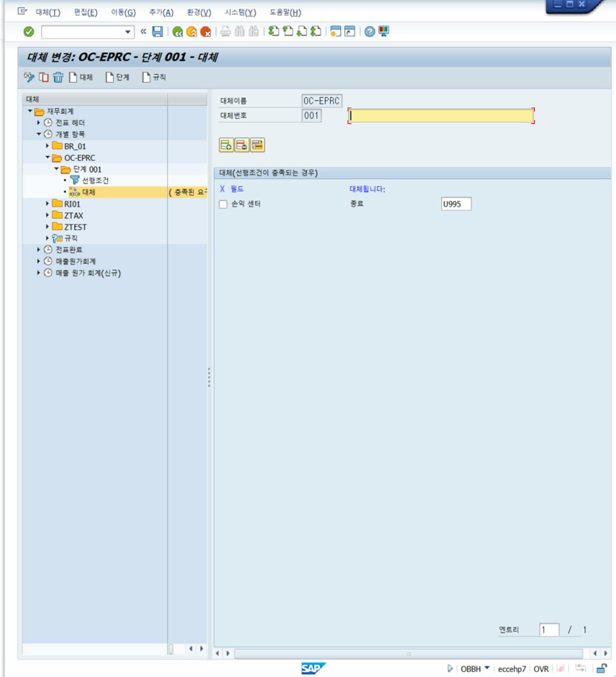Delete the entry with the trash can icon
The width and height of the screenshot is (616, 677).
pyautogui.click(x=58, y=77)
